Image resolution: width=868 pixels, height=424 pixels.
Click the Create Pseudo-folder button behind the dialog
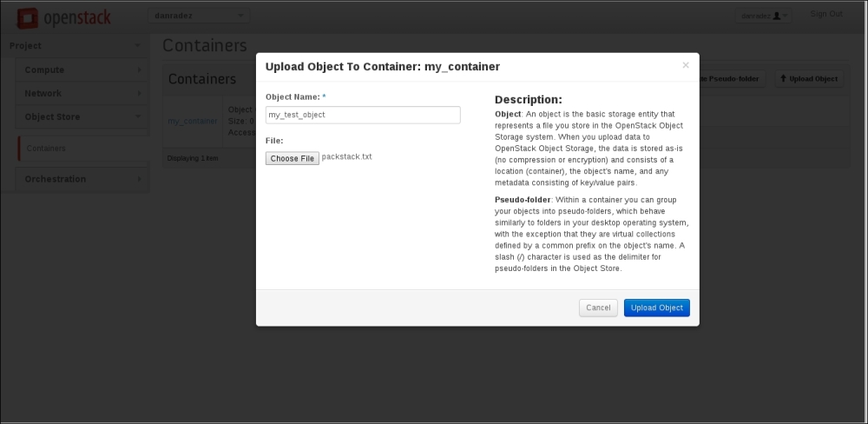click(x=733, y=79)
